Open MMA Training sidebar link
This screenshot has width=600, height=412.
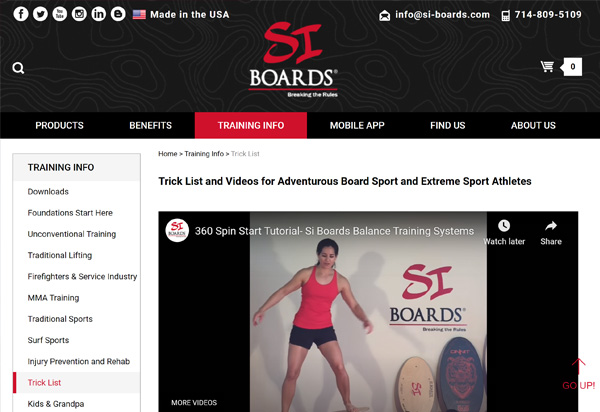point(53,298)
